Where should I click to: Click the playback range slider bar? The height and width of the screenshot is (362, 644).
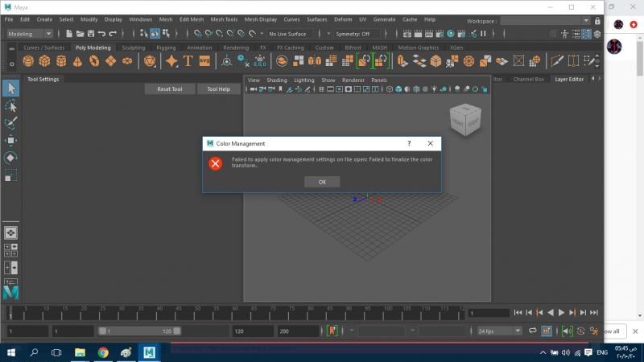139,331
